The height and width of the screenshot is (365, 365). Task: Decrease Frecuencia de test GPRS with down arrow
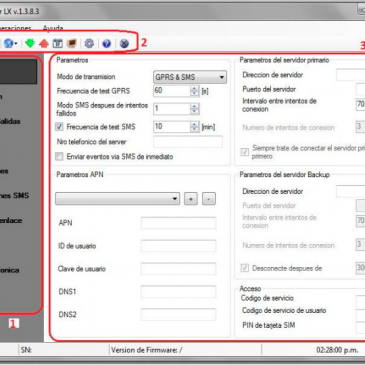[195, 94]
